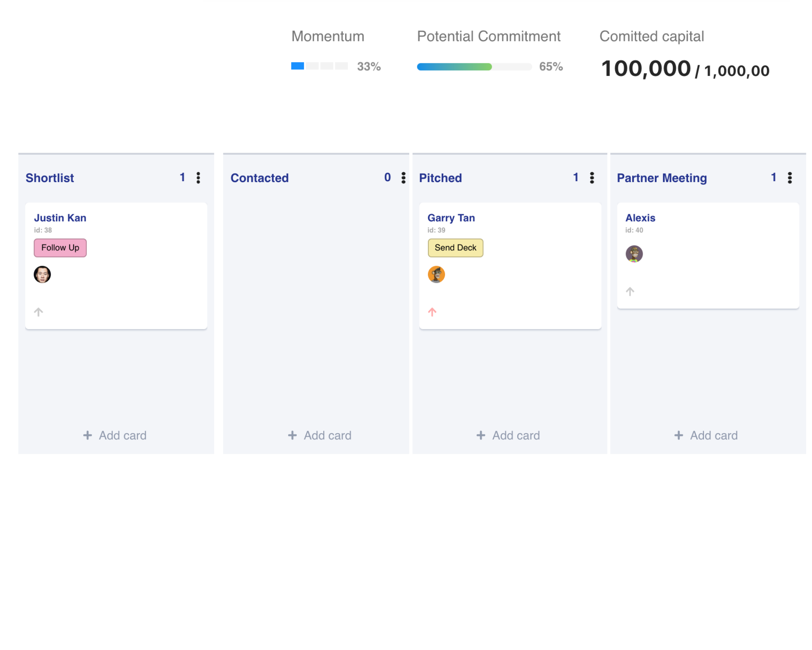
Task: Click the gray up arrow on Alexis card
Action: click(x=630, y=291)
